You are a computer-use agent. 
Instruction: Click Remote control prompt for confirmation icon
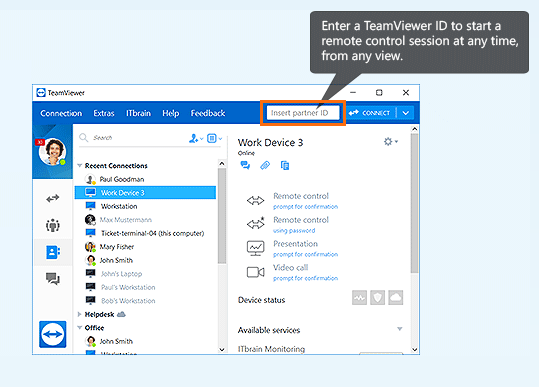click(x=255, y=200)
